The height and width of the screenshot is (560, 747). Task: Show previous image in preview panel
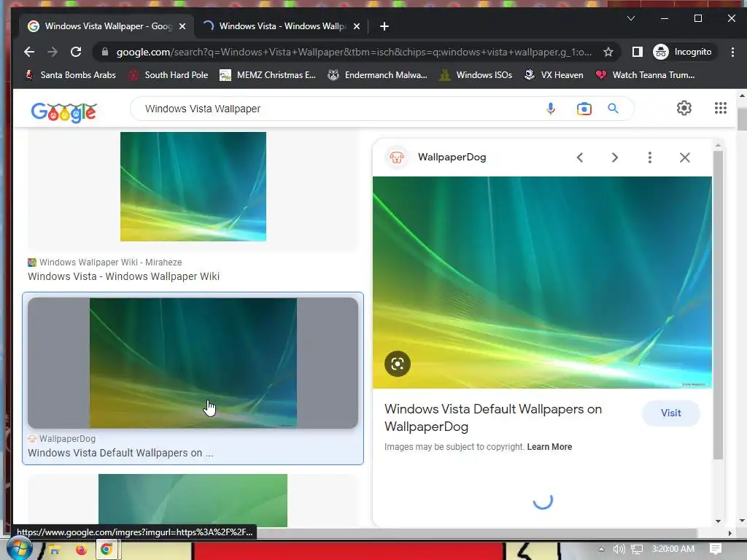click(580, 157)
